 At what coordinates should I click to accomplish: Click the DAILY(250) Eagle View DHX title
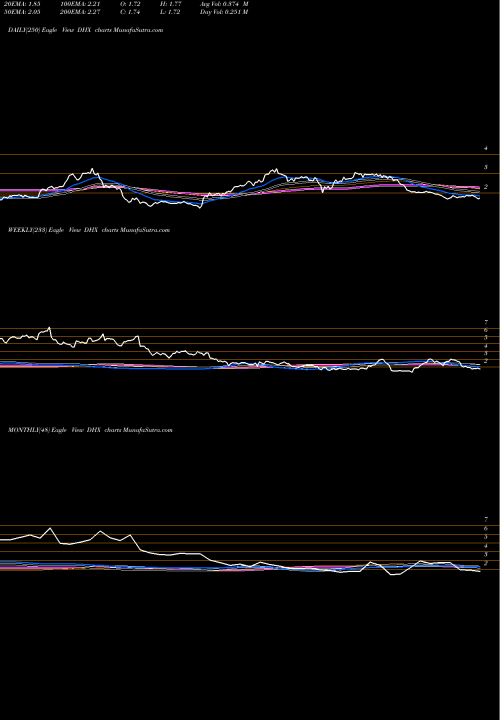[x=85, y=30]
